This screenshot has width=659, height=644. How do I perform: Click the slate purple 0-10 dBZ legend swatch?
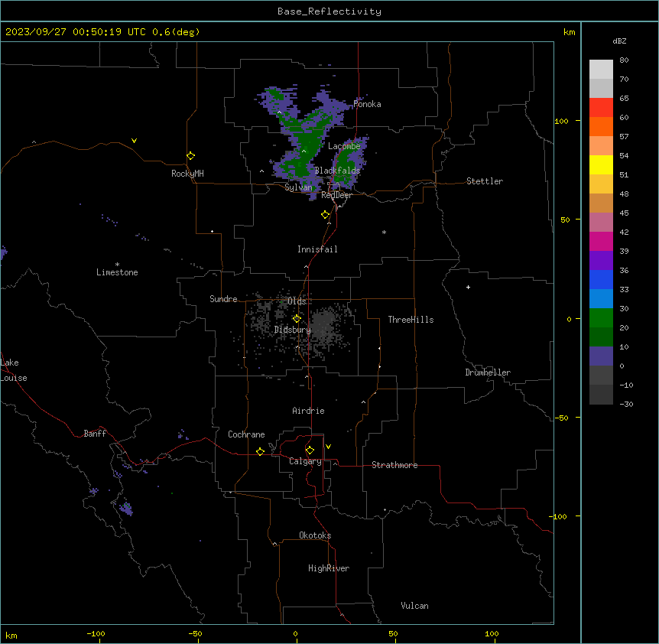click(x=601, y=356)
